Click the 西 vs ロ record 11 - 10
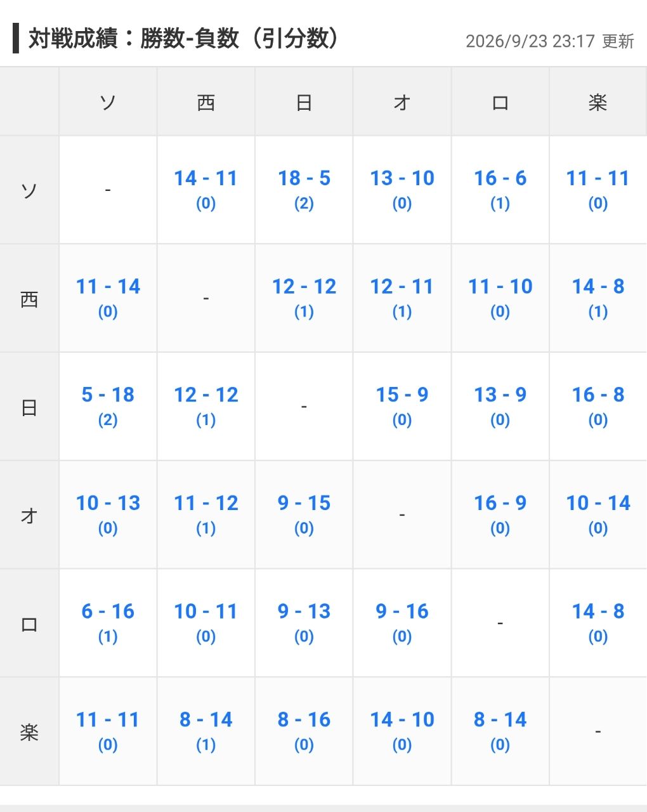647x812 pixels. pos(500,298)
